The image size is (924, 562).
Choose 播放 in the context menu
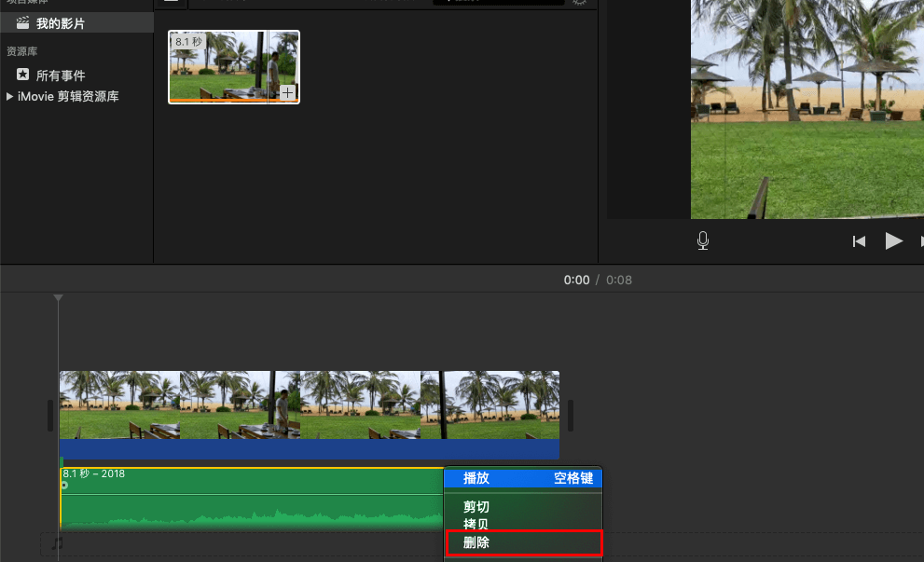[x=523, y=478]
